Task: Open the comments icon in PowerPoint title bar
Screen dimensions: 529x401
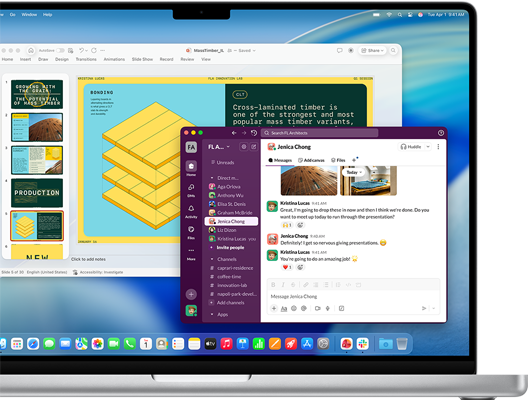Action: (339, 51)
